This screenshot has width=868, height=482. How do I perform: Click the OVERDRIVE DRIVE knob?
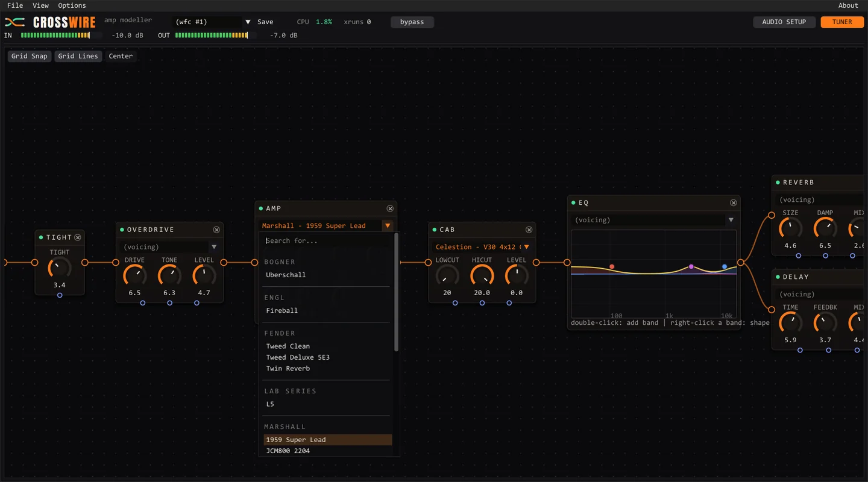click(135, 276)
